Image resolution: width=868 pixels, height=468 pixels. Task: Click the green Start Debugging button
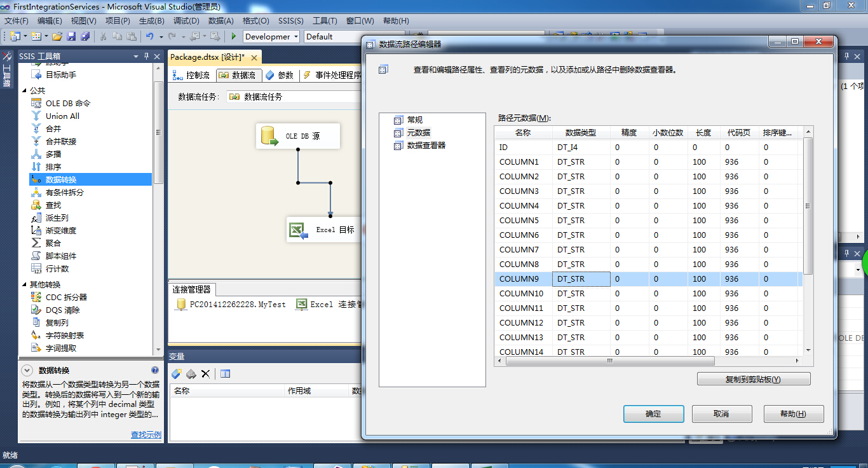(x=234, y=36)
